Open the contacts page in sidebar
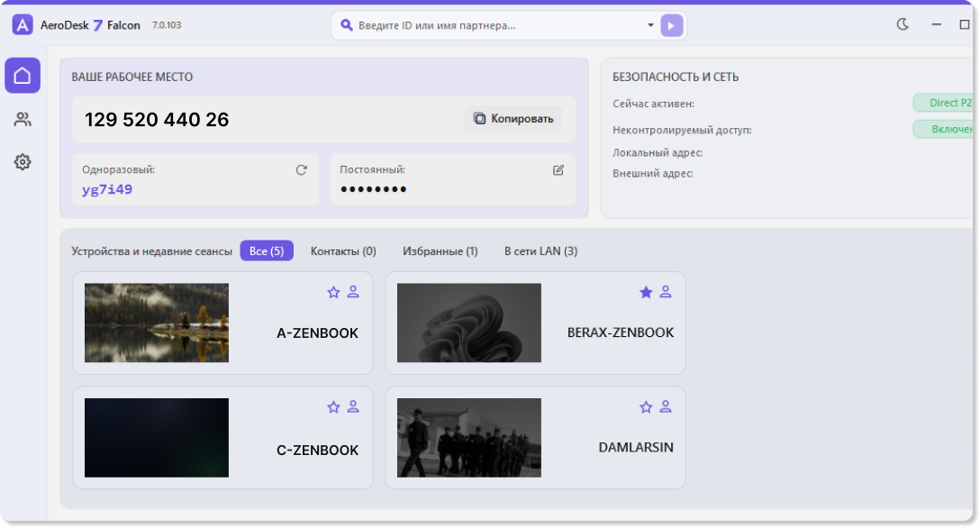Viewport: 980px width, 528px height. pyautogui.click(x=23, y=119)
